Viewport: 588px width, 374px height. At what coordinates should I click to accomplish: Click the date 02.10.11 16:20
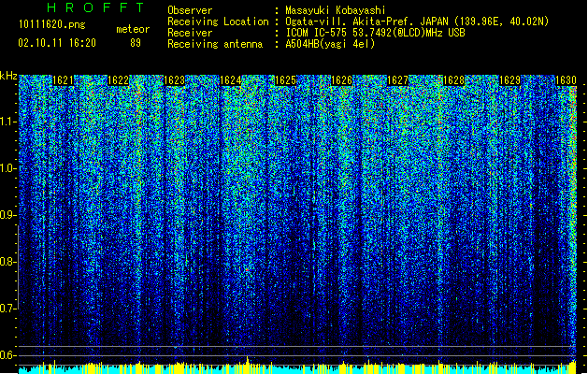pyautogui.click(x=57, y=43)
